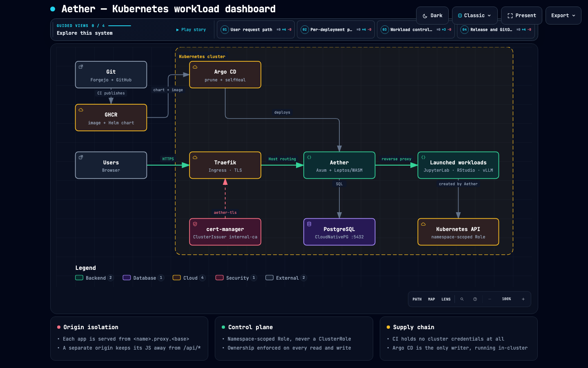Switch to PATH mode
588x368 pixels.
417,299
